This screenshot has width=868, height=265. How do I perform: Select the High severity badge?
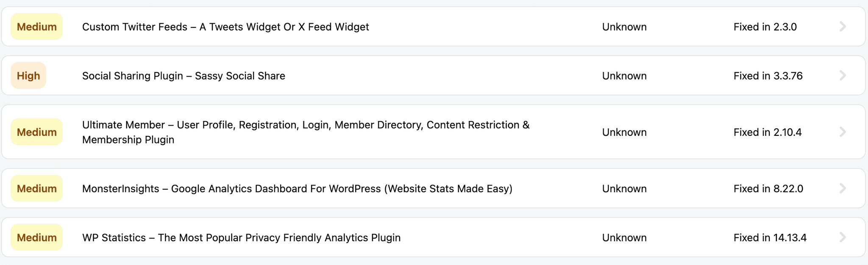click(28, 76)
